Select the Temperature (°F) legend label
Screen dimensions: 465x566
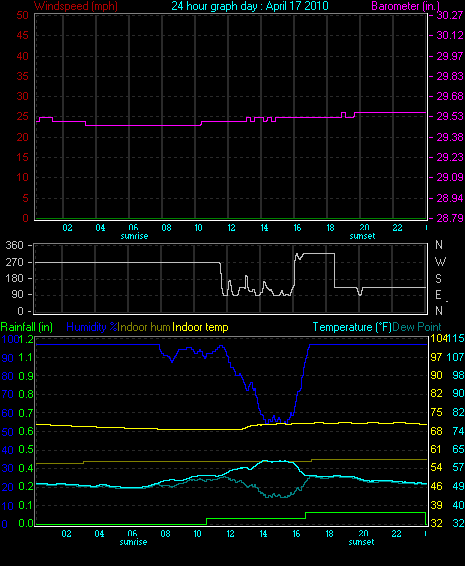352,327
